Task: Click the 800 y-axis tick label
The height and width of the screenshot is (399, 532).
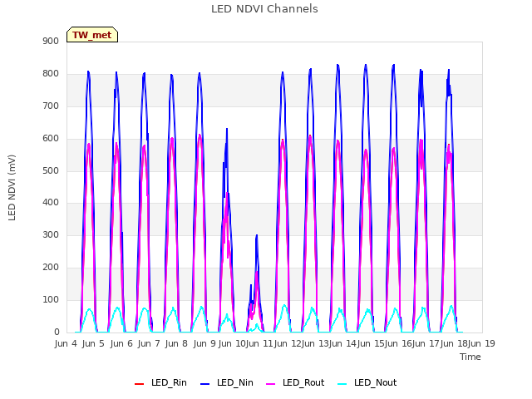Action: tap(51, 74)
